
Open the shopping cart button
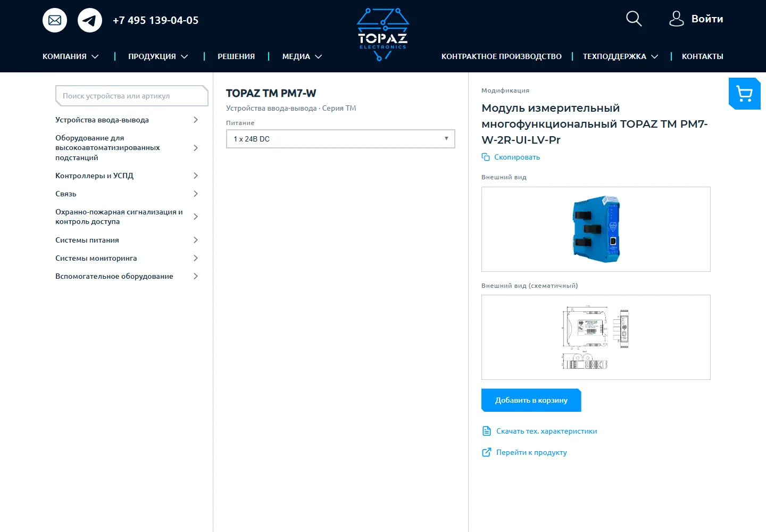click(x=745, y=94)
